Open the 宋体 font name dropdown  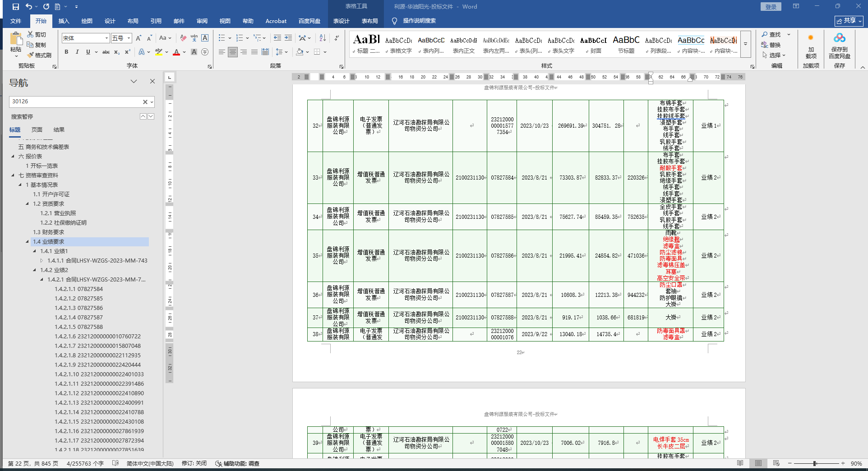[x=106, y=38]
